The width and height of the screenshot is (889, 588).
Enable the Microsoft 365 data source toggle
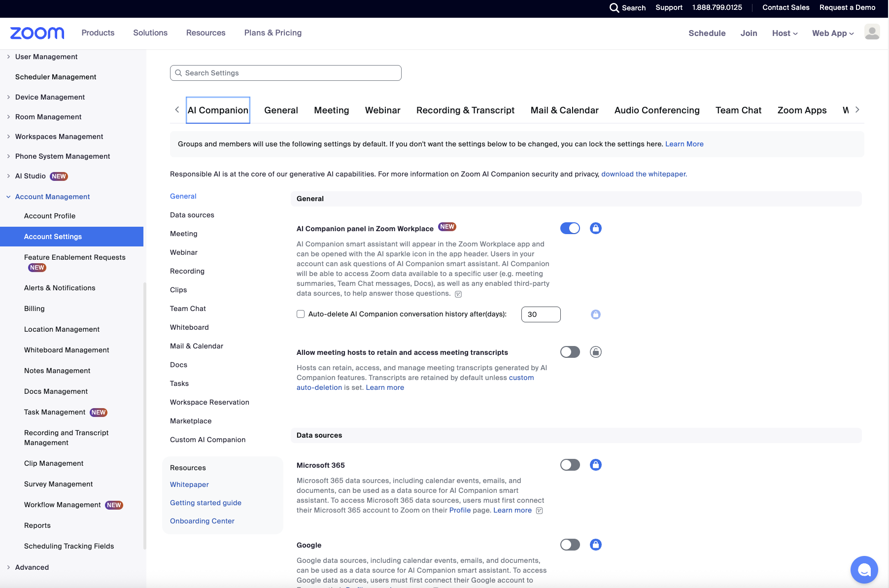(x=570, y=465)
